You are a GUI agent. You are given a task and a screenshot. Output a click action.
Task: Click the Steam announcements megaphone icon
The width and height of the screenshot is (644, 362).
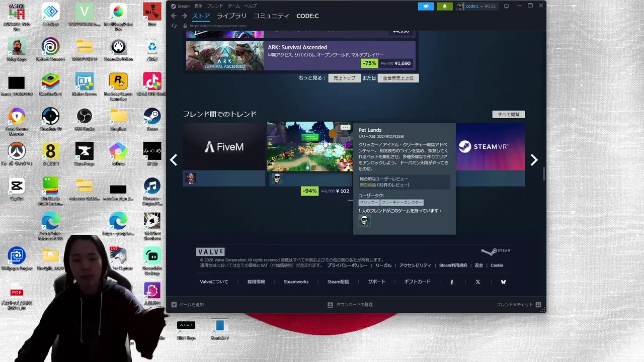tap(426, 6)
